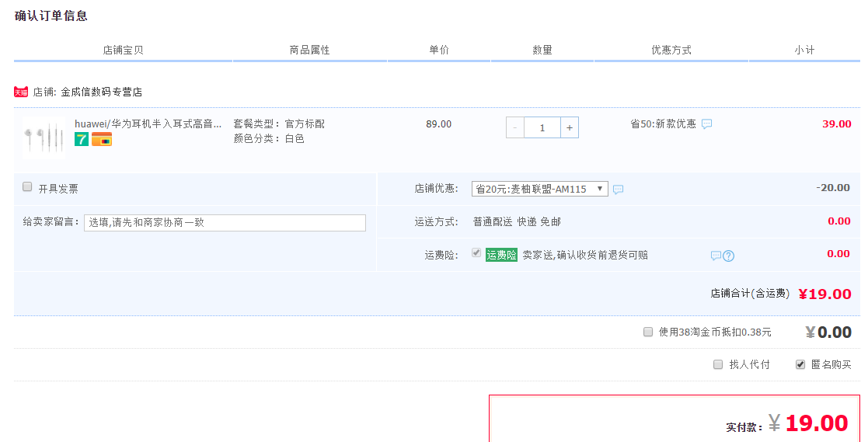Click the 颜色分类：白色 attribute text
868x442 pixels.
pos(269,138)
